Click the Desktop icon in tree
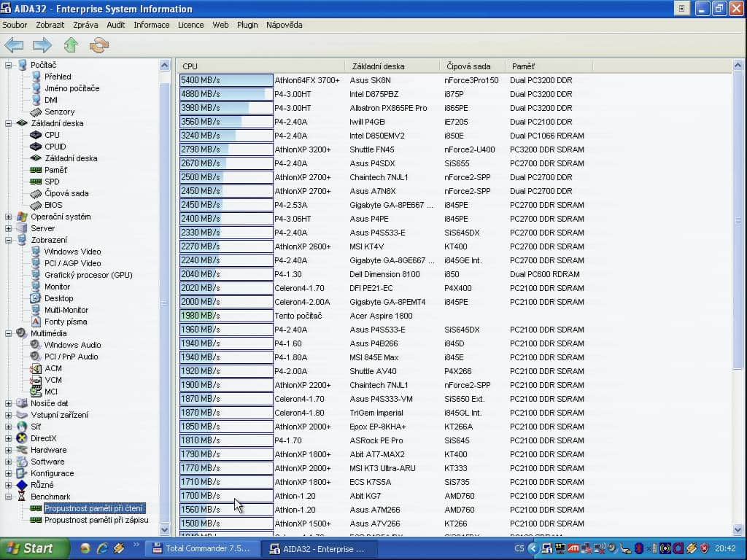The image size is (747, 560). (36, 298)
